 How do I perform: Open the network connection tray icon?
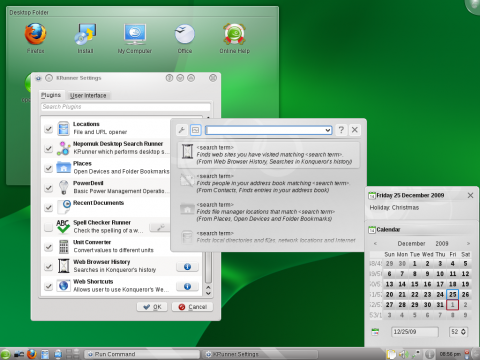[416, 354]
